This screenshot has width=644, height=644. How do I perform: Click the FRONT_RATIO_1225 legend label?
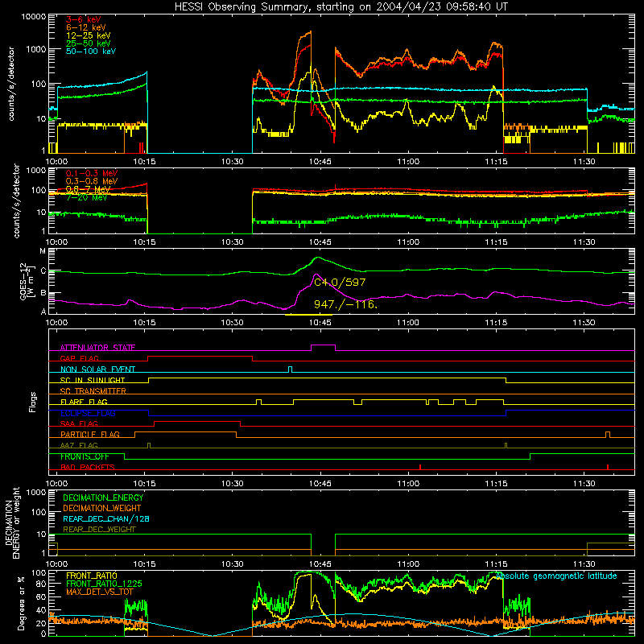[x=104, y=584]
